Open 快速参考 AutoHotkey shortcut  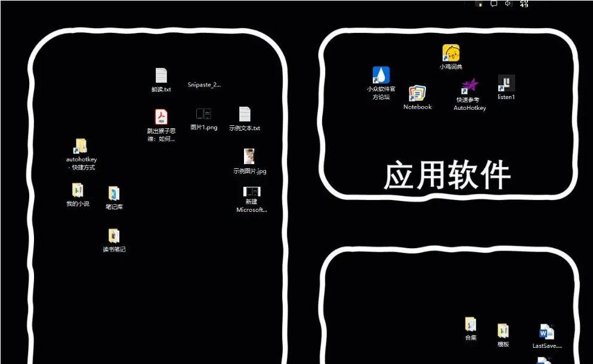(469, 86)
